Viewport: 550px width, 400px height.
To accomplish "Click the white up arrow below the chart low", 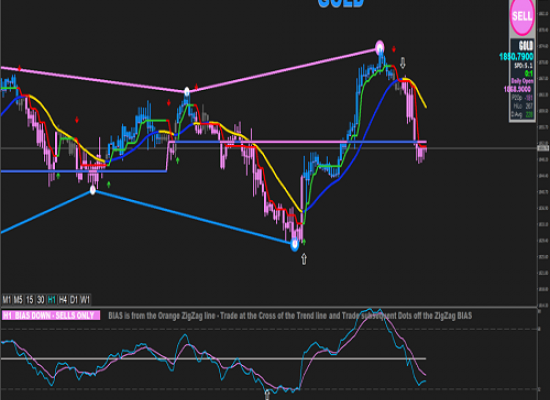I will point(304,259).
